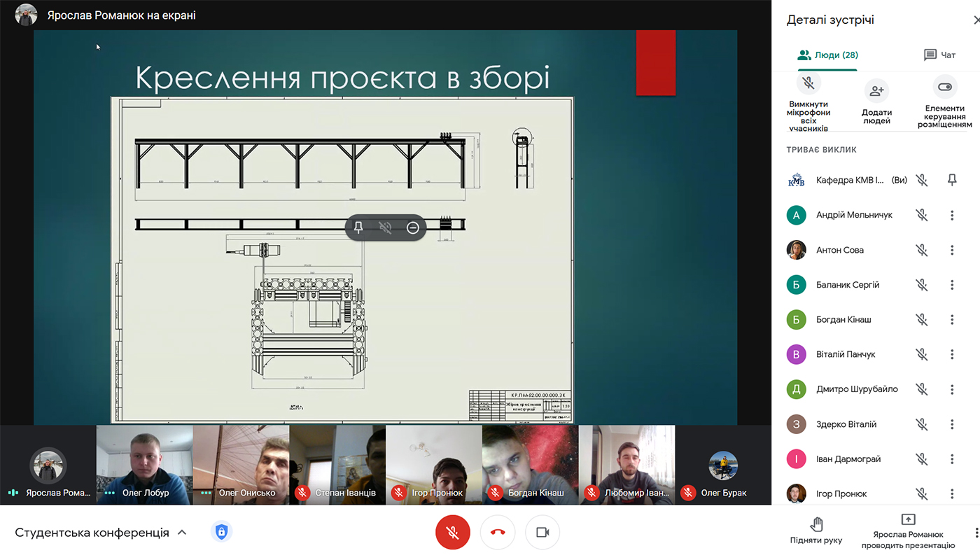Pin Кафедра КМВ in participants list
Viewport: 980px width, 560px height.
(x=952, y=180)
